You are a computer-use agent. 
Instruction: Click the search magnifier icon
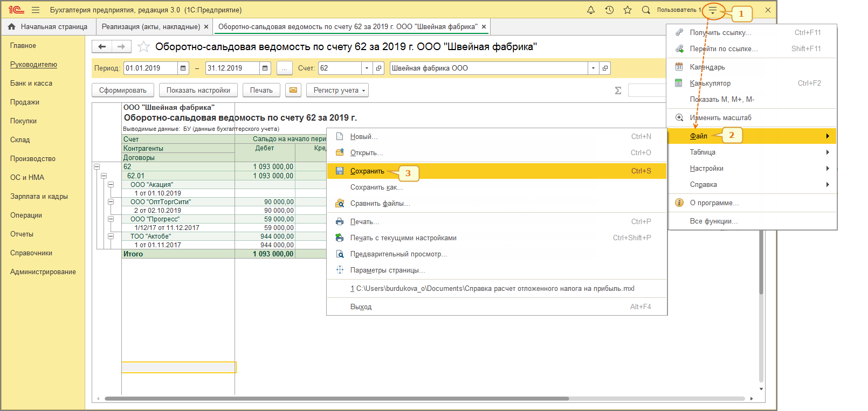tap(646, 10)
